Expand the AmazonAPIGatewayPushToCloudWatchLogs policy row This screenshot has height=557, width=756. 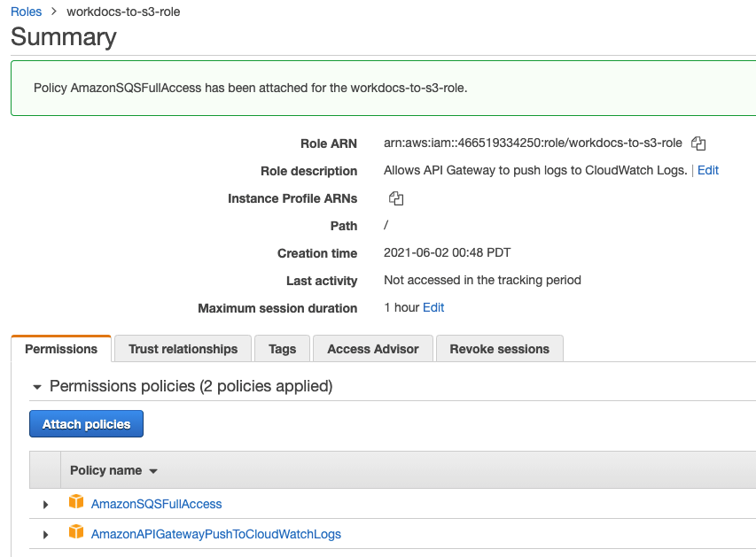[45, 535]
